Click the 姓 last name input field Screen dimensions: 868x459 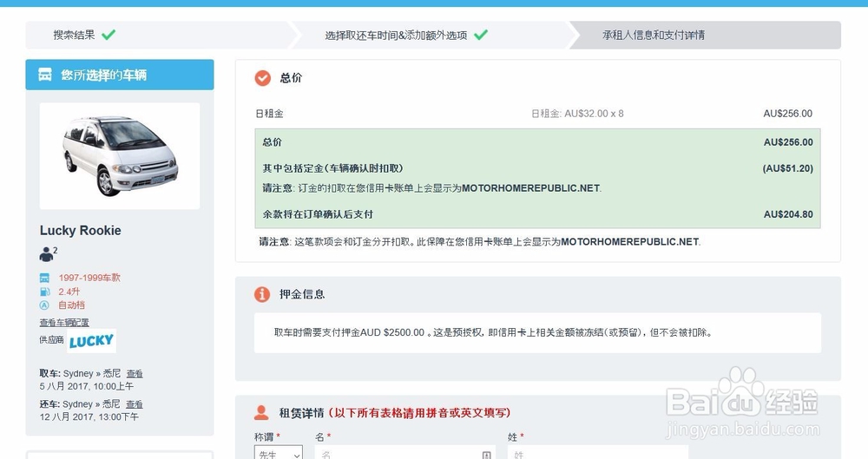(x=598, y=453)
